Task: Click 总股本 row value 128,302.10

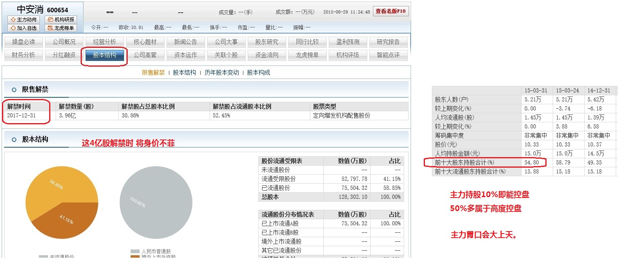Action: [353, 197]
